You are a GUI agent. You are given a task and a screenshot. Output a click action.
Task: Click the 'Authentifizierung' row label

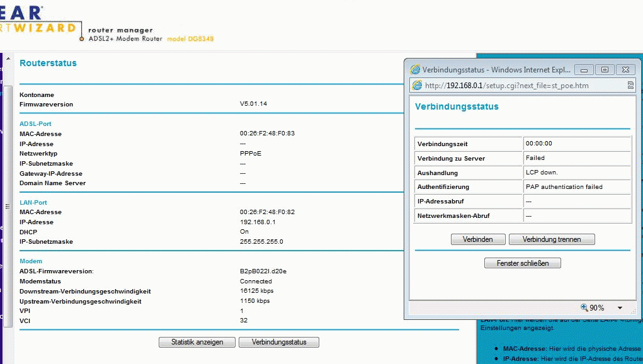pos(443,187)
